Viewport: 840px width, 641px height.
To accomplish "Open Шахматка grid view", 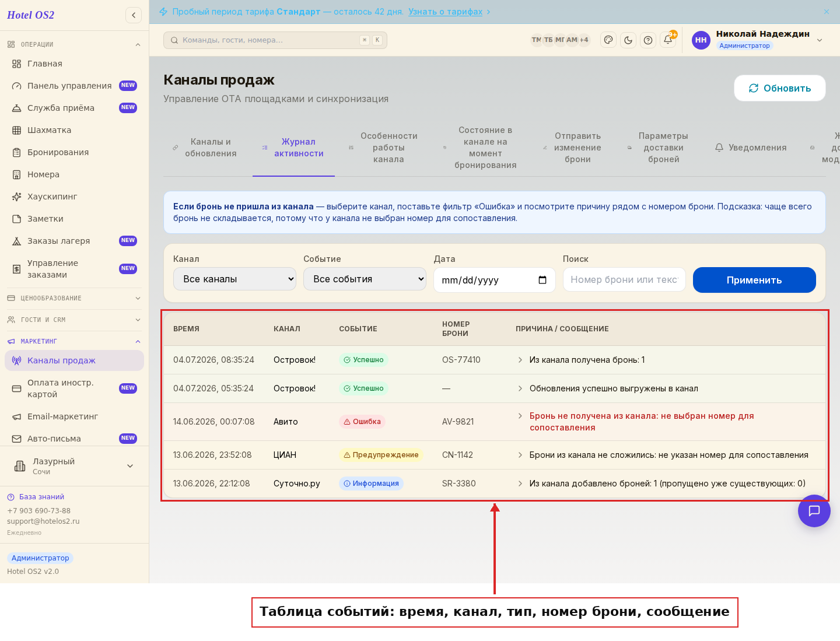I will (74, 130).
